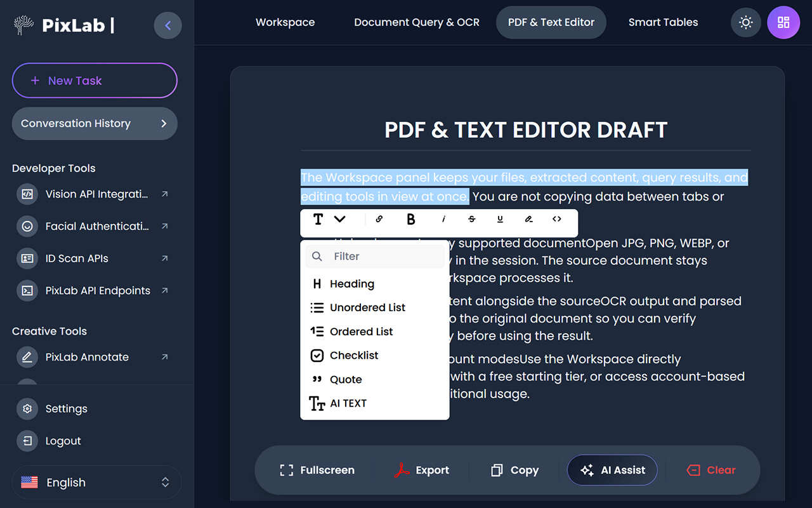Viewport: 812px width, 508px height.
Task: Click the Facial Authentication smiley icon
Action: (x=27, y=226)
